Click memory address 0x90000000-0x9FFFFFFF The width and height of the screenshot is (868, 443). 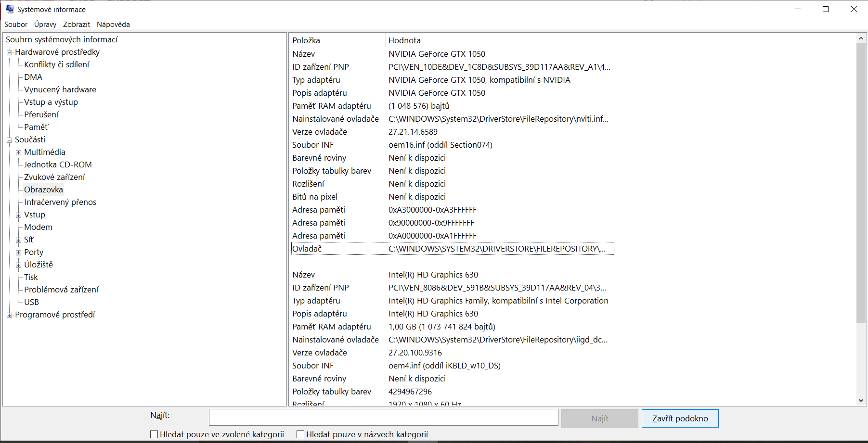[x=431, y=223]
